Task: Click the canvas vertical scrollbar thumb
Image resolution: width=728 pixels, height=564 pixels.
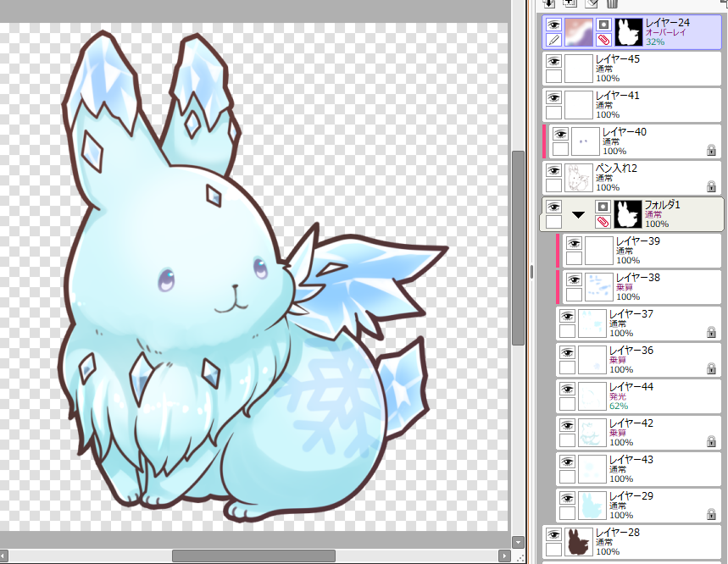Action: pyautogui.click(x=518, y=247)
